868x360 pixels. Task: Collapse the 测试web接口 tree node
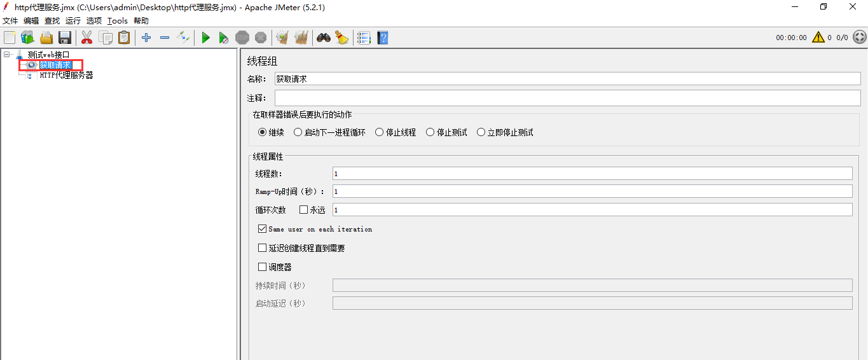(7, 55)
